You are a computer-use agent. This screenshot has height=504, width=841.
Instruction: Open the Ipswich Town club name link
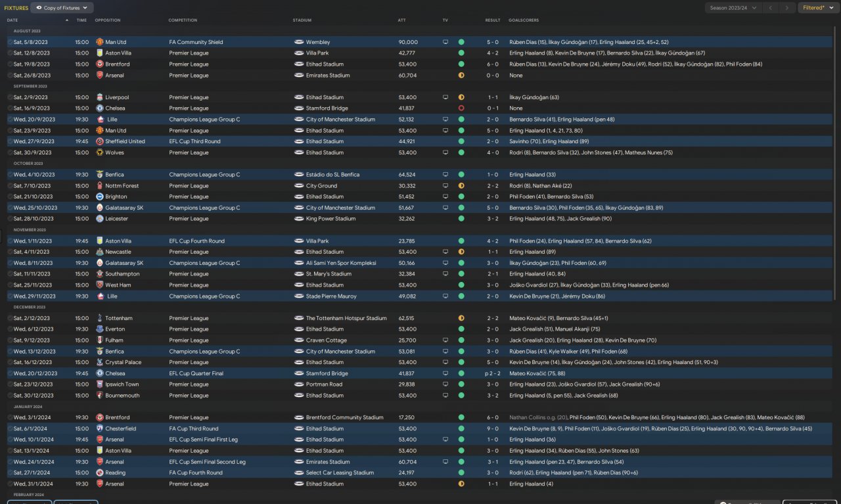click(122, 384)
